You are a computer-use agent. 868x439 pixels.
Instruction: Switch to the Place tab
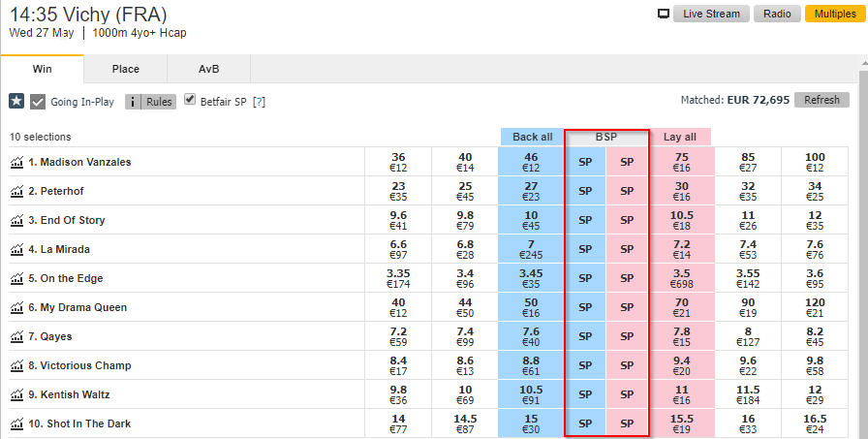(126, 69)
